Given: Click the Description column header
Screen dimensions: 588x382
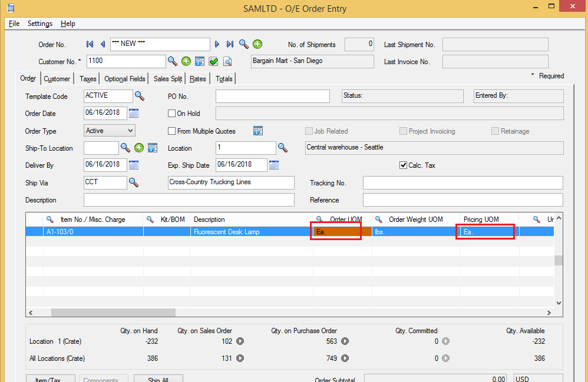Looking at the screenshot, I should 251,220.
